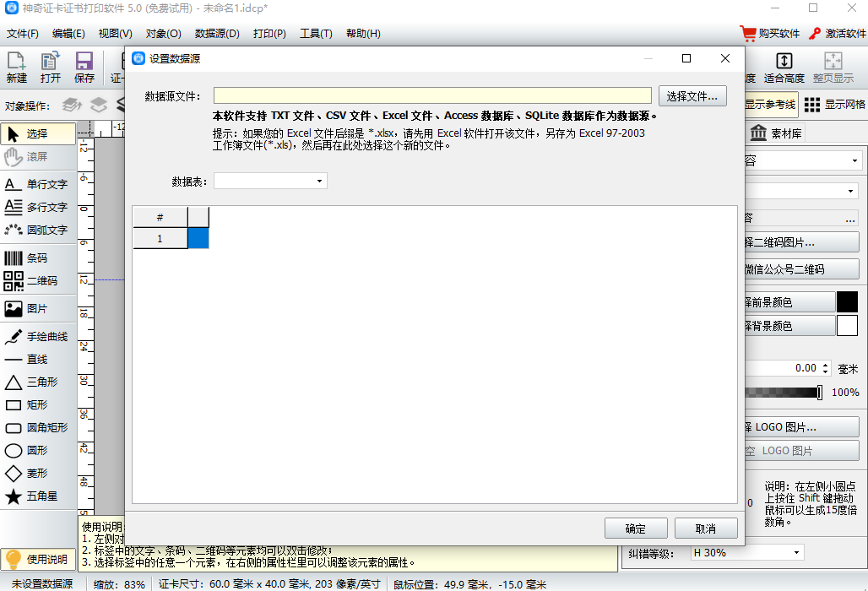Click the Cancel (取消) button in dialog
Screen dimensions: 868x591
pyautogui.click(x=706, y=529)
